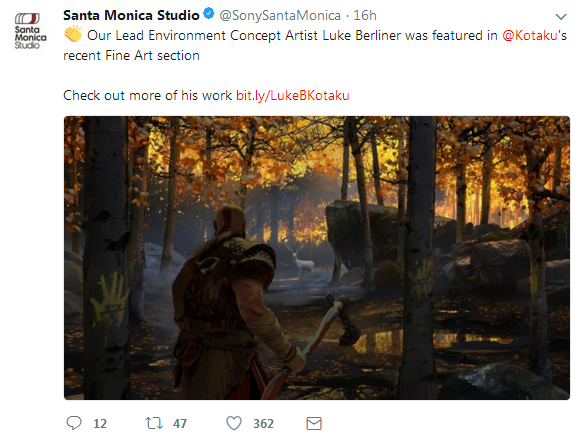Open the Santa Monica Studio profile name
The width and height of the screenshot is (579, 436).
tap(131, 16)
